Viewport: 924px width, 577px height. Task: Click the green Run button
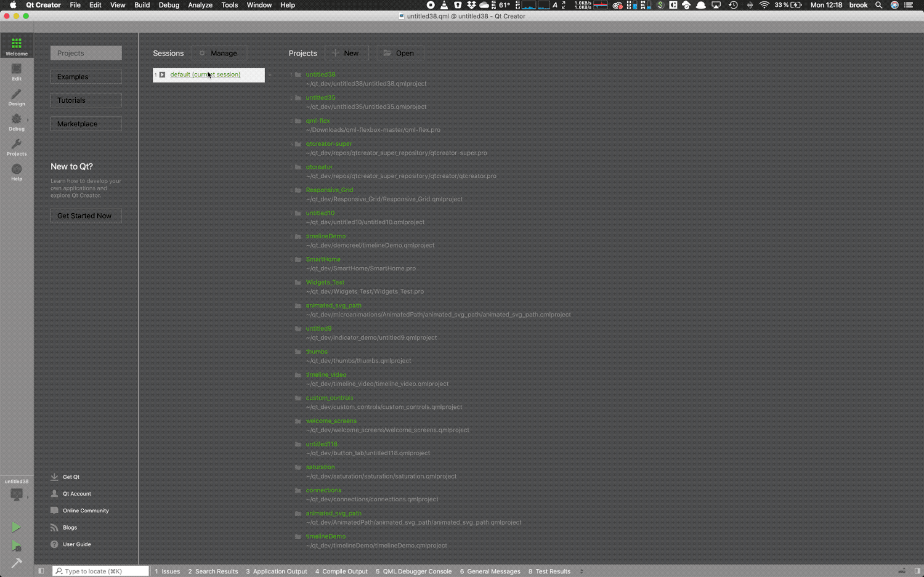click(x=16, y=527)
